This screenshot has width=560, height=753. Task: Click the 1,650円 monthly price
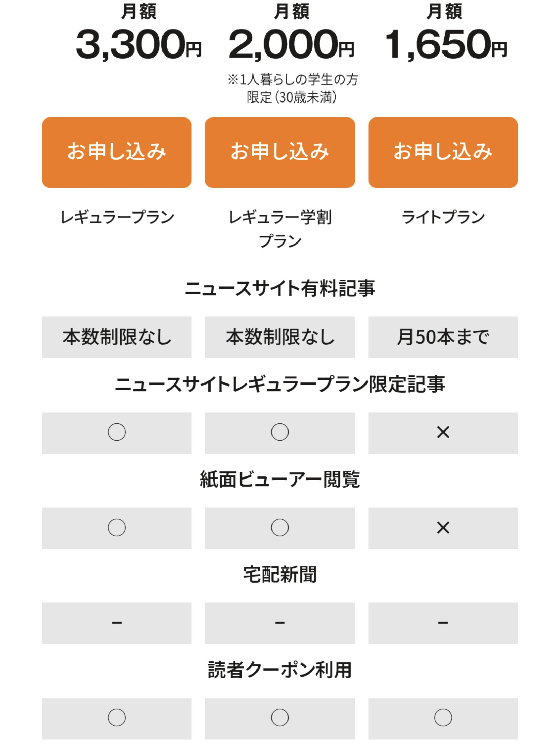(x=446, y=44)
